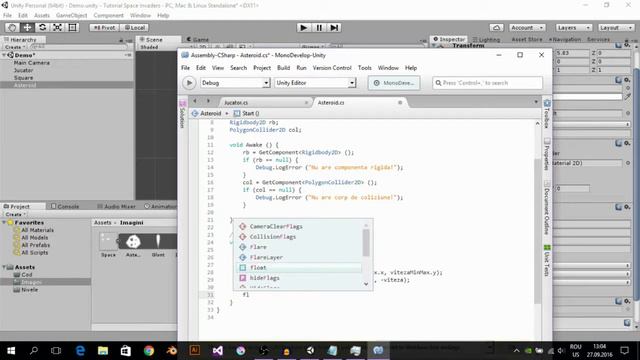Screen dimensions: 640x360
Task: Choose CameraClearFlags from autocomplete list
Action: tap(299, 227)
